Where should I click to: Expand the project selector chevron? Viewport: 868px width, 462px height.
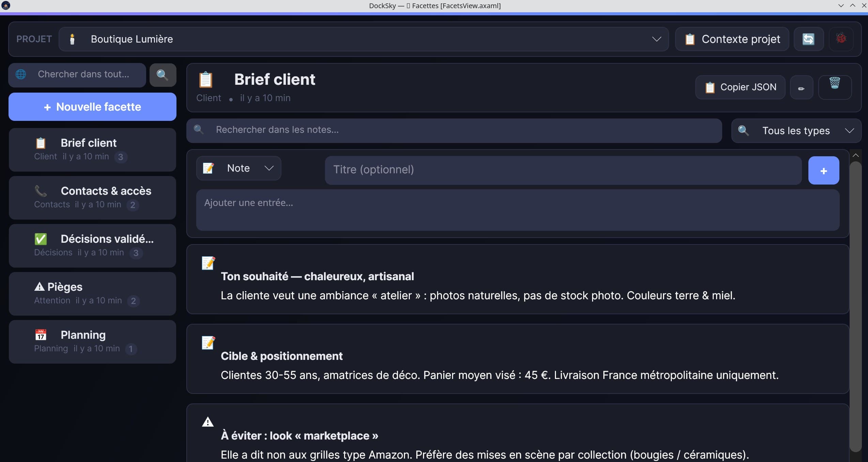(x=656, y=39)
